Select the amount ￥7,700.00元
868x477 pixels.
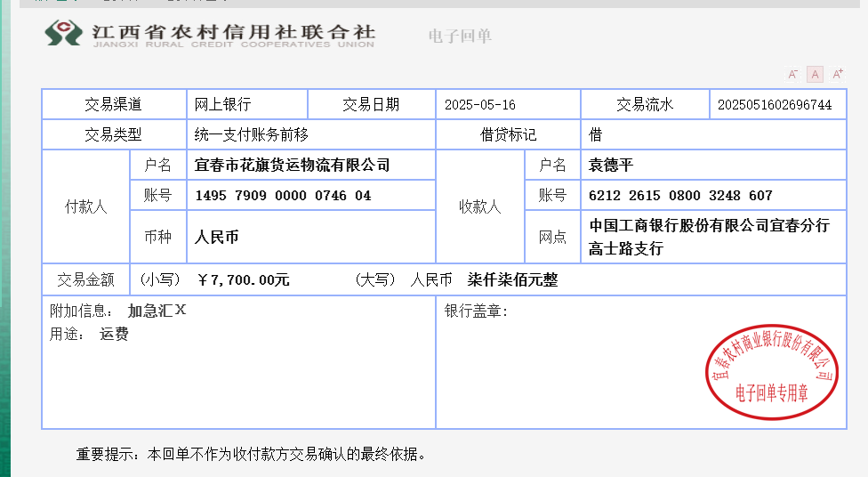tap(244, 279)
